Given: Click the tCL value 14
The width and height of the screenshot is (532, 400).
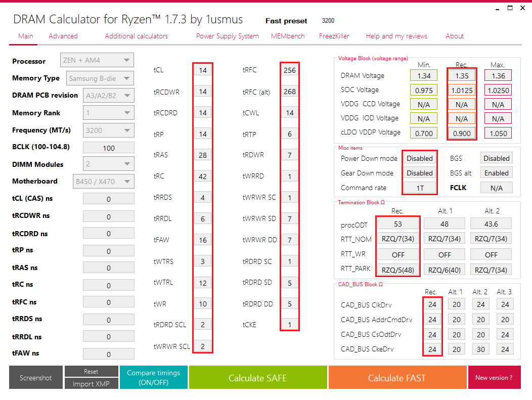Looking at the screenshot, I should coord(203,70).
